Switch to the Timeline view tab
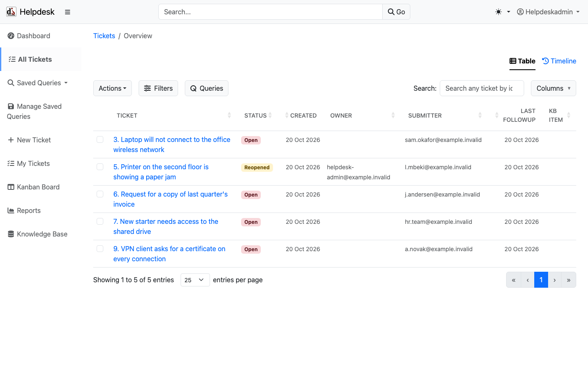The height and width of the screenshot is (378, 588). pyautogui.click(x=559, y=61)
